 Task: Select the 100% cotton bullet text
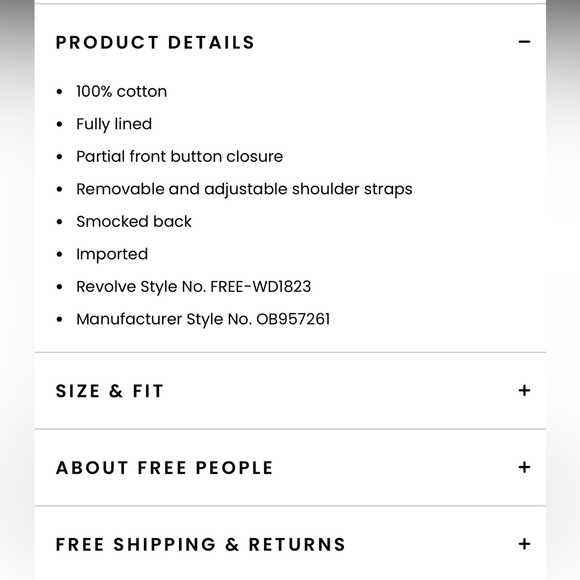click(x=122, y=91)
